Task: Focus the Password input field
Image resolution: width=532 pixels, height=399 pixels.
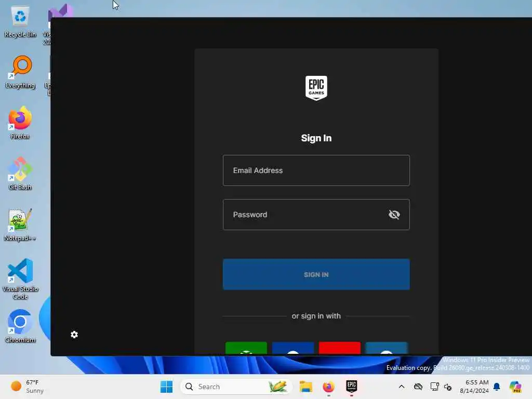Action: pos(316,215)
